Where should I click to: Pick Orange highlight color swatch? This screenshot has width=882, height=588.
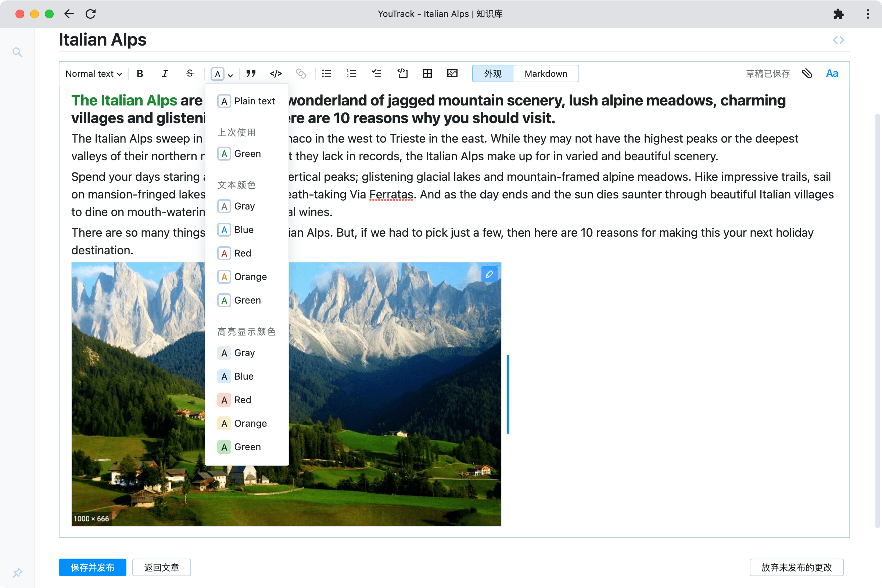coord(224,423)
